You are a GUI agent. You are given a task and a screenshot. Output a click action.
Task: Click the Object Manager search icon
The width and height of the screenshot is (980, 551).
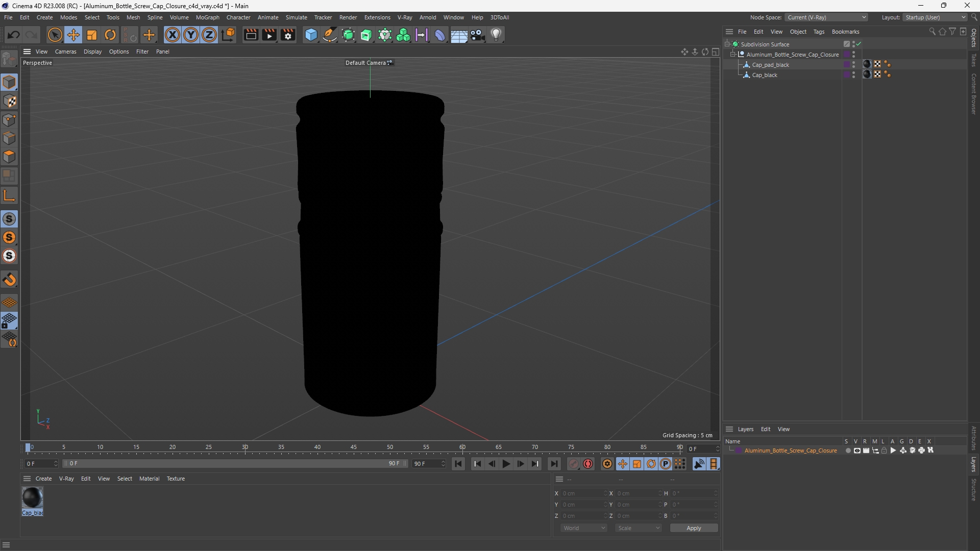932,32
